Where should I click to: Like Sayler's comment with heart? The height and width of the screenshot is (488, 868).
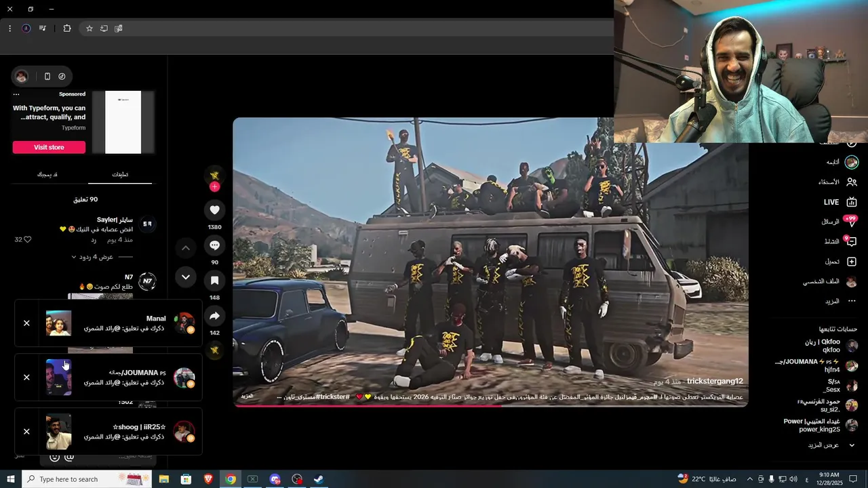click(x=28, y=239)
